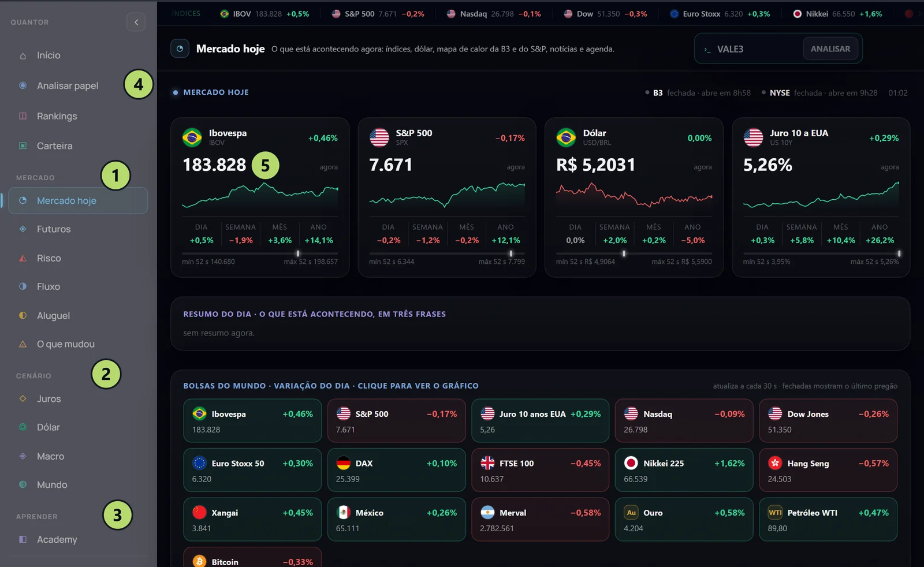924x567 pixels.
Task: Click the "B3 fechada · abre em 8h58" status
Action: 698,93
